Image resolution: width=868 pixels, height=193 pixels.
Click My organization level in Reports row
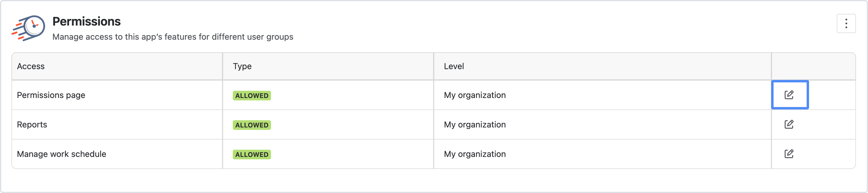(x=474, y=125)
